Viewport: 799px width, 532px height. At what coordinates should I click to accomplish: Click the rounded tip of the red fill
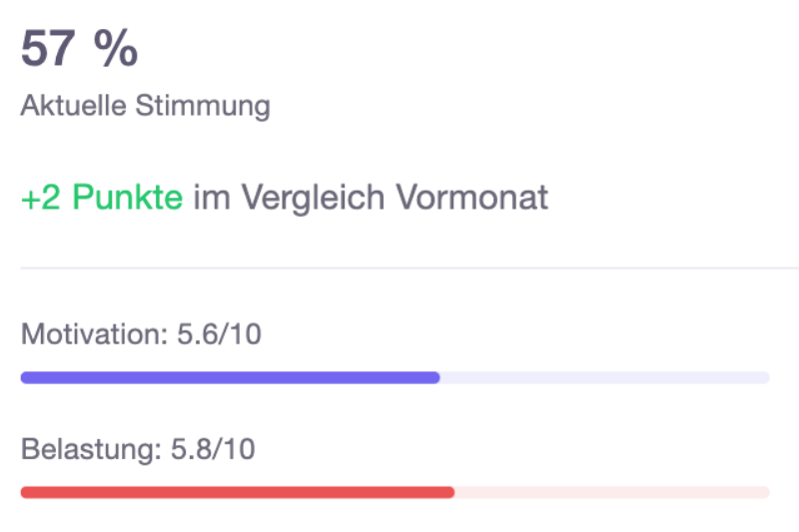[x=449, y=492]
